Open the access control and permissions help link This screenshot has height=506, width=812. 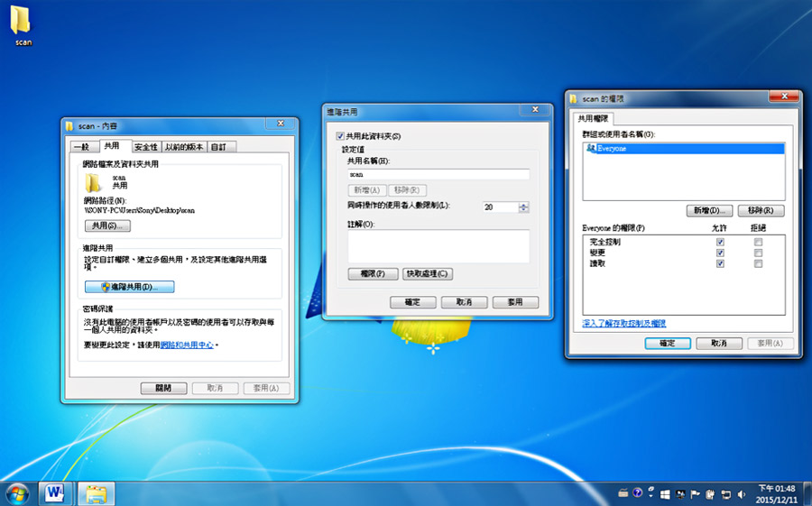(624, 323)
